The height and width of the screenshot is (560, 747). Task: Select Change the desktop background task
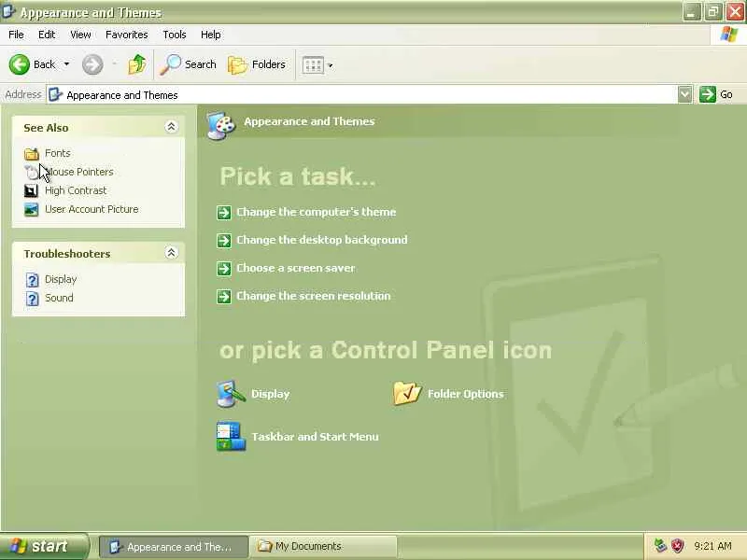click(322, 240)
